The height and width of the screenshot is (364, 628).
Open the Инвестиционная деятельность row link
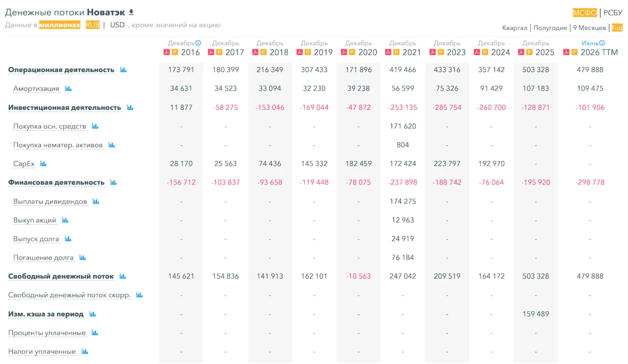click(65, 107)
